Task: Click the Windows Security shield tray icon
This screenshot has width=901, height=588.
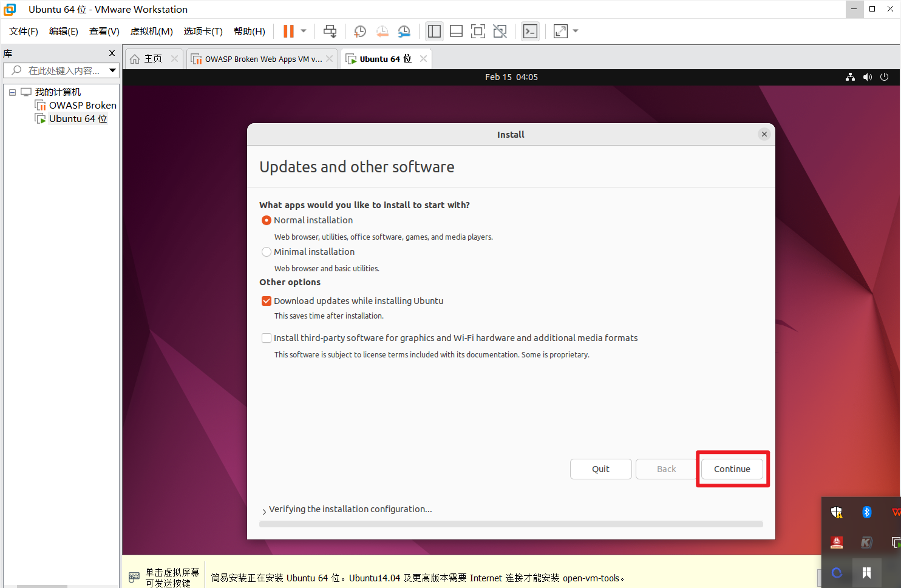Action: [837, 512]
